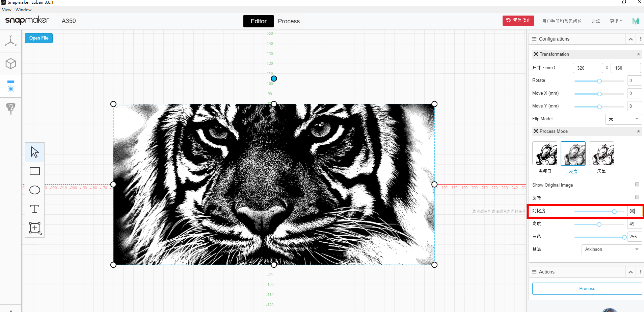Click the 对比度 contrast value field

pyautogui.click(x=635, y=211)
